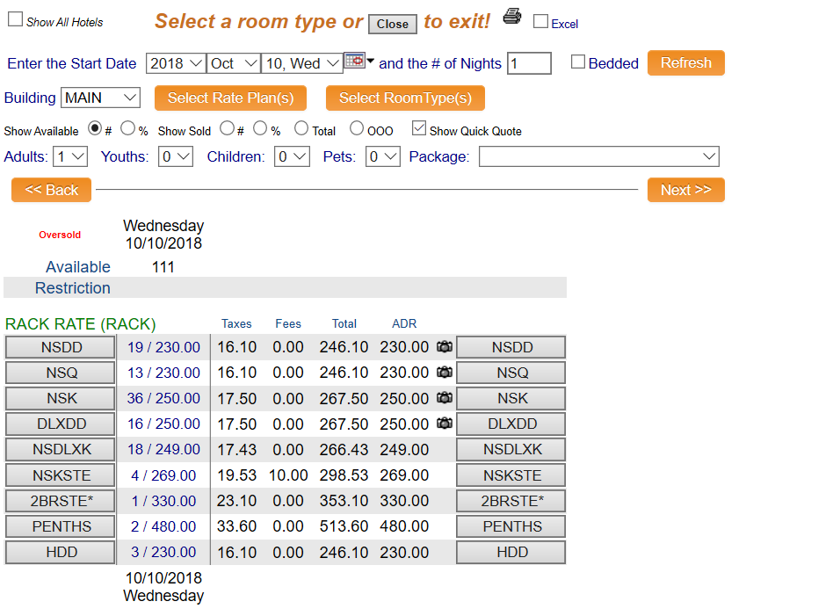Uncheck Show Quick Quote checkbox
This screenshot has width=840, height=616.
(419, 128)
